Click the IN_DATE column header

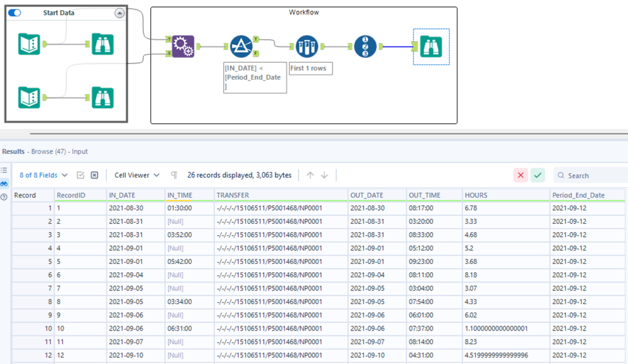(122, 195)
